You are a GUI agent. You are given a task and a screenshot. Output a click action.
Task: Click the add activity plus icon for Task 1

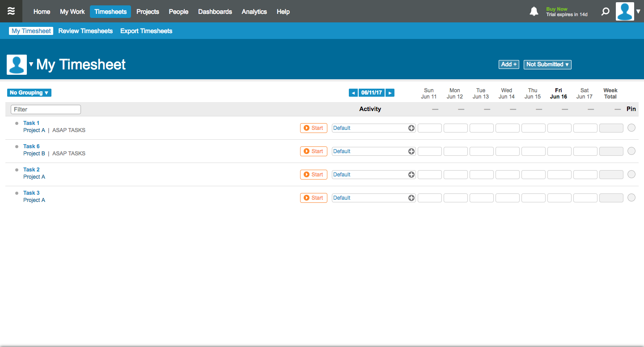tap(411, 128)
